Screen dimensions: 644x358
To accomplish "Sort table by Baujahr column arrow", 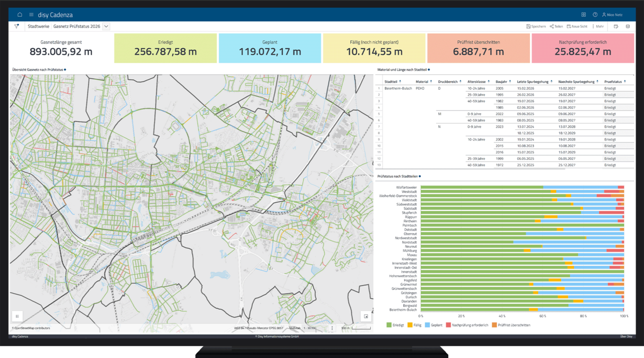I will (510, 81).
